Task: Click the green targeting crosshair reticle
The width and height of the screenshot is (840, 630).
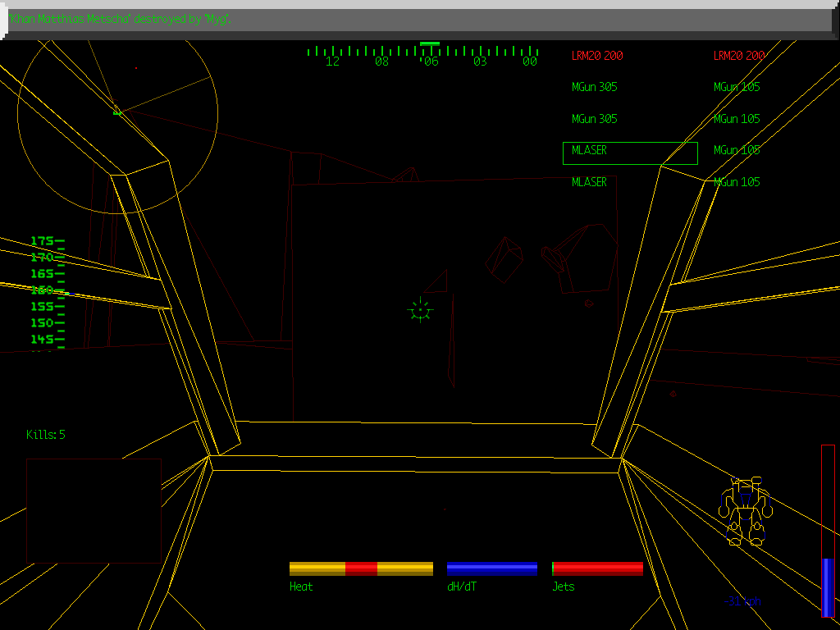Action: coord(420,309)
